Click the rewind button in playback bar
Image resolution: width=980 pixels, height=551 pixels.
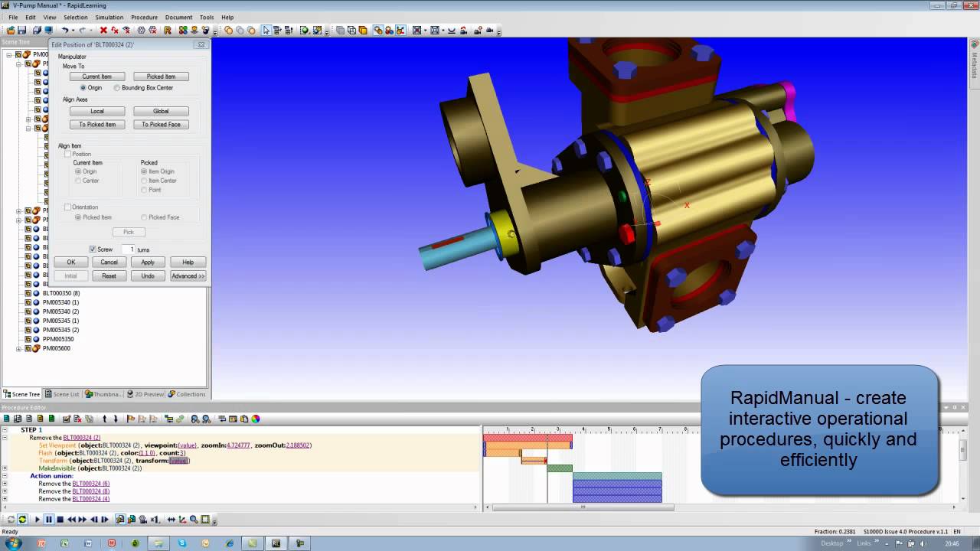pos(71,520)
